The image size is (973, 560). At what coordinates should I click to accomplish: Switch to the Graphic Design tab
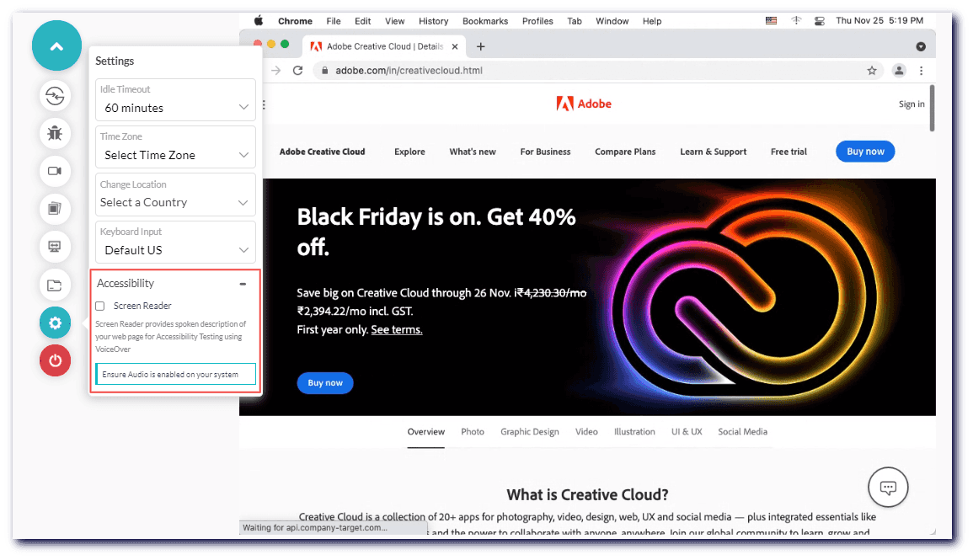pyautogui.click(x=530, y=432)
